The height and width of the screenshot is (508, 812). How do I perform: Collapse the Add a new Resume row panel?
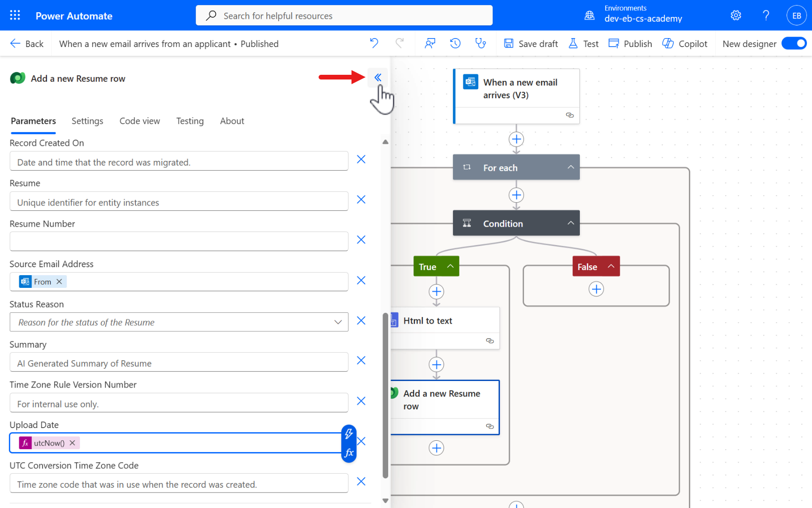click(x=378, y=78)
